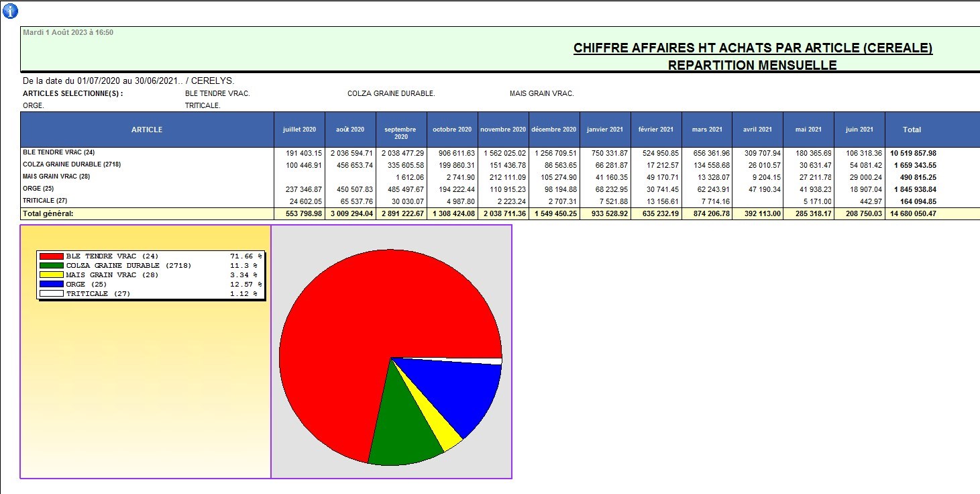Select the green COLZA GRAINE DURABLE legend swatch
This screenshot has width=980, height=494.
coord(51,266)
